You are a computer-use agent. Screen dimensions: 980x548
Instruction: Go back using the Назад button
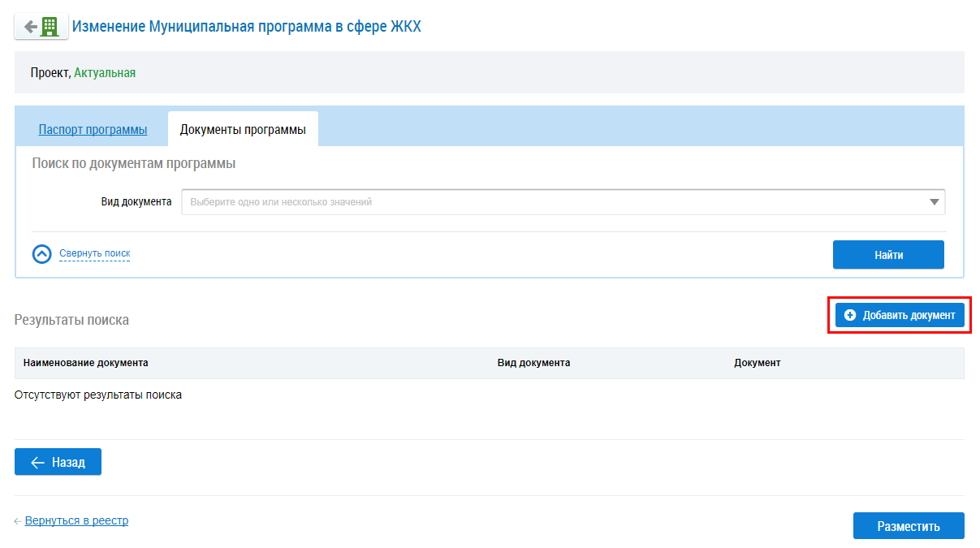[58, 462]
